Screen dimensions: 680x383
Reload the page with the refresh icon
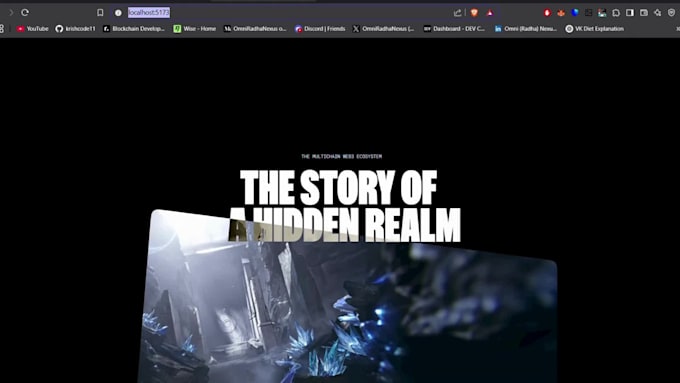point(25,13)
